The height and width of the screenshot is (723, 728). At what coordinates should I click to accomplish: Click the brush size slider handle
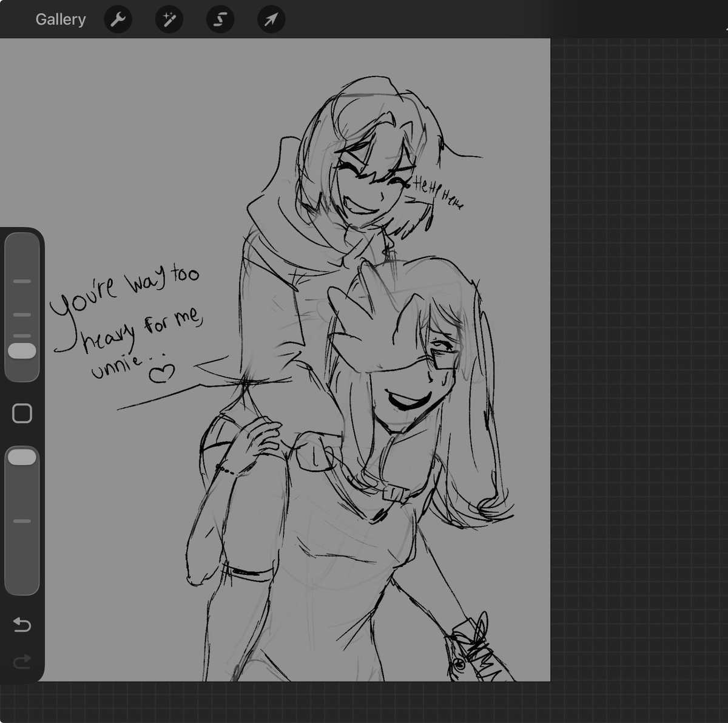22,351
